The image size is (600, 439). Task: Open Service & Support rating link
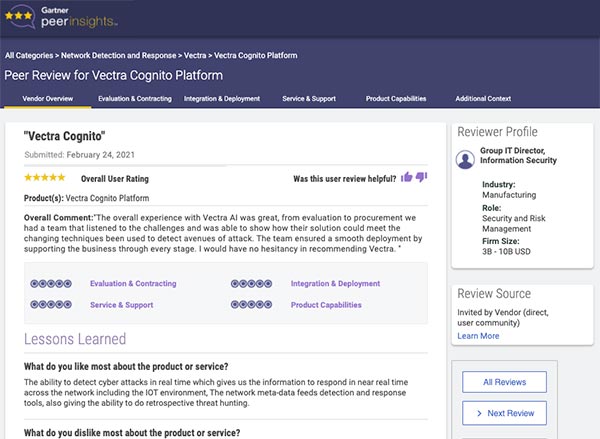click(x=122, y=305)
